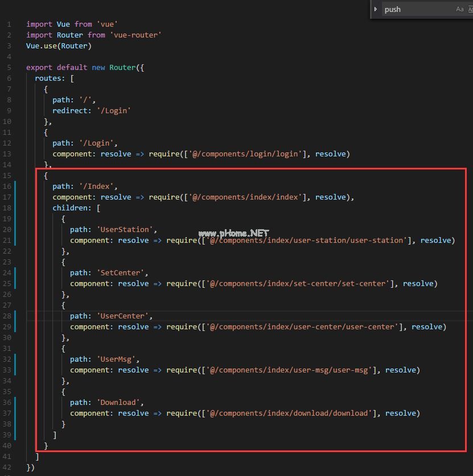
Task: Click the user-center/user-center require path
Action: pyautogui.click(x=302, y=327)
